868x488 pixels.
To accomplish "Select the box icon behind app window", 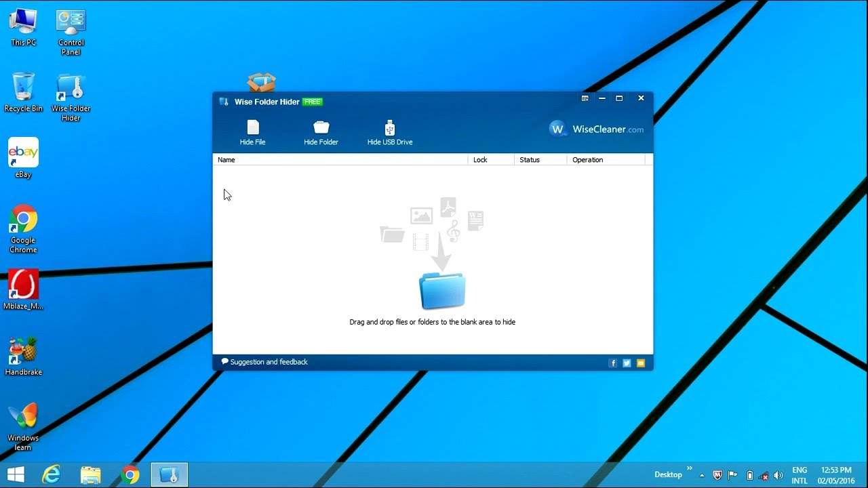I will (262, 82).
